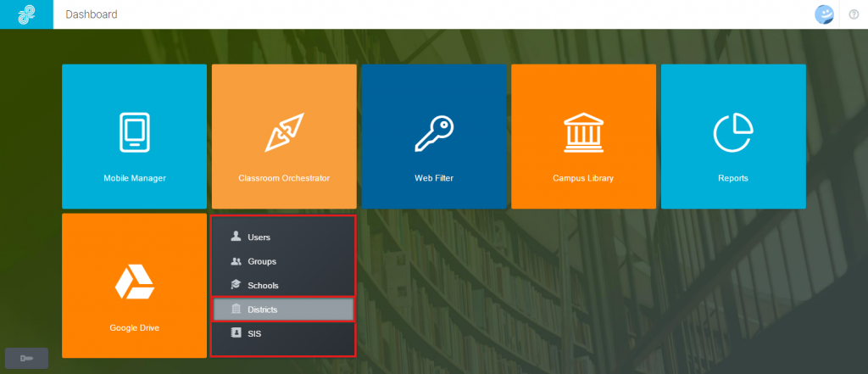The image size is (868, 374).
Task: Click the key icon button at bottom-left
Action: point(26,359)
